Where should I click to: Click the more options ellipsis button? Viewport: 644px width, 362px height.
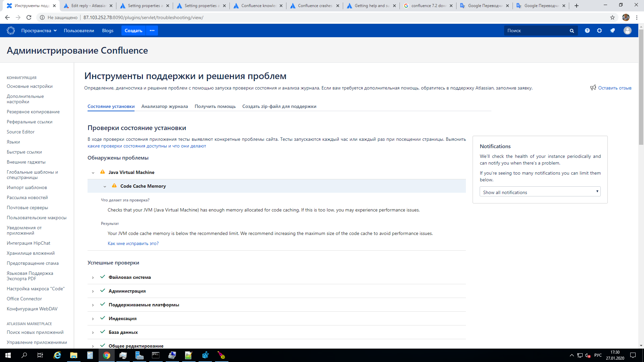(152, 31)
